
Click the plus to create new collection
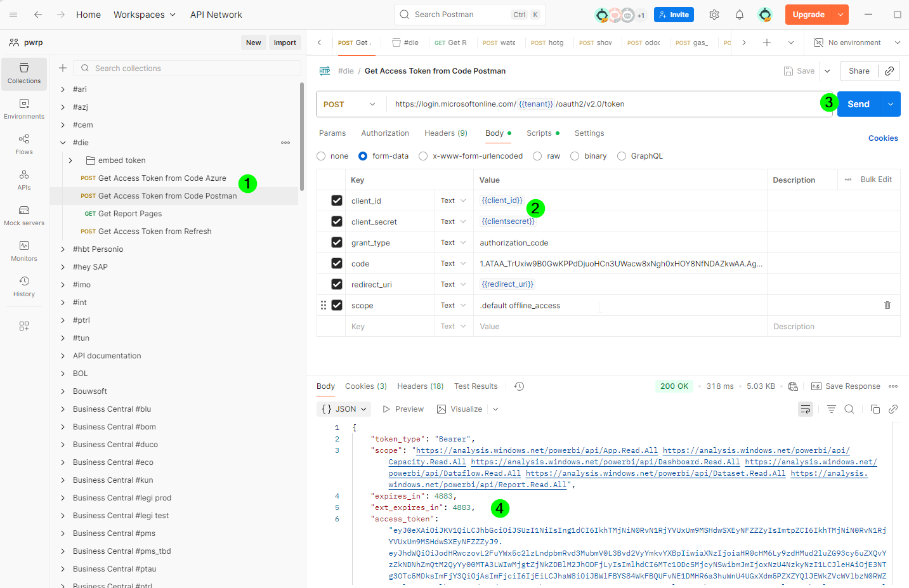click(x=63, y=68)
